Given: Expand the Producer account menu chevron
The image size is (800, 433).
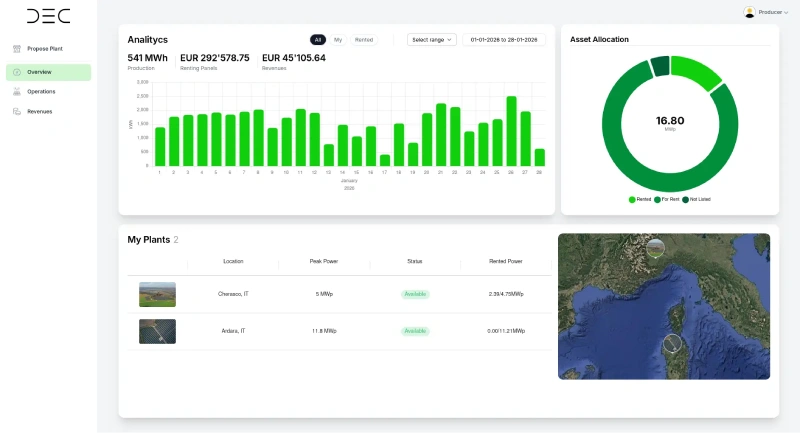Looking at the screenshot, I should click(x=786, y=13).
